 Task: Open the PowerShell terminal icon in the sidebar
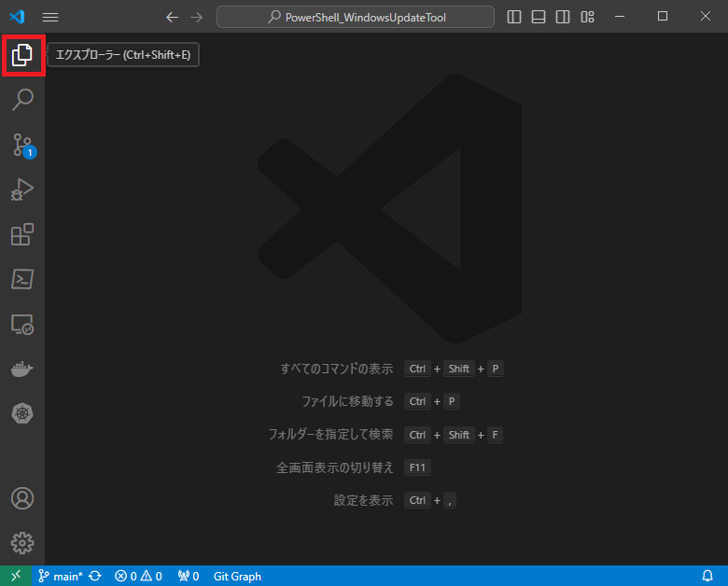[22, 279]
